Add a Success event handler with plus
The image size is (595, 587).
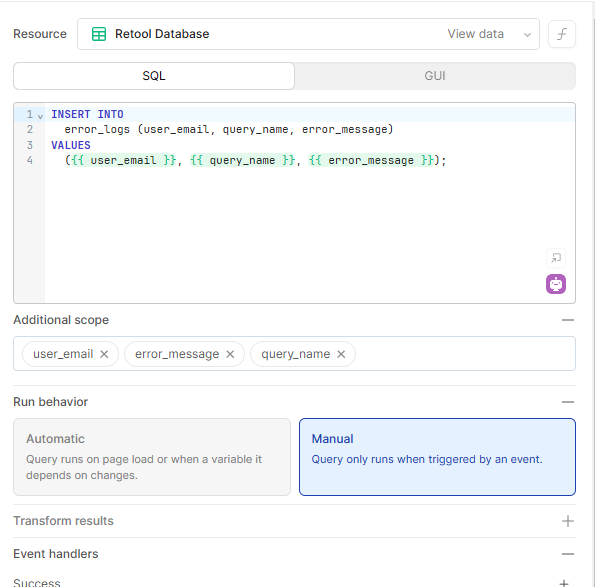point(564,582)
